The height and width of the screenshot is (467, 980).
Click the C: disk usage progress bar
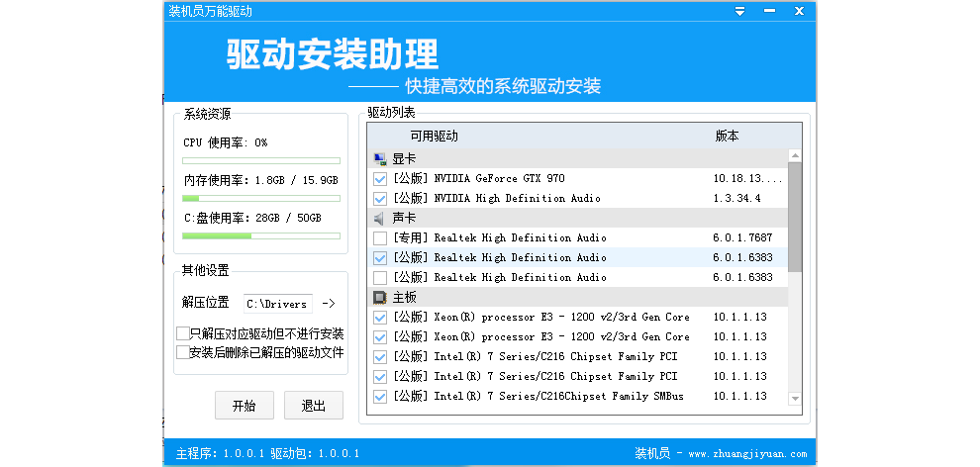pyautogui.click(x=261, y=235)
